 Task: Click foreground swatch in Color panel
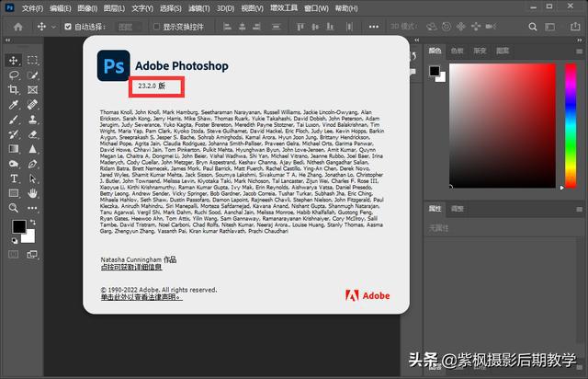click(435, 71)
